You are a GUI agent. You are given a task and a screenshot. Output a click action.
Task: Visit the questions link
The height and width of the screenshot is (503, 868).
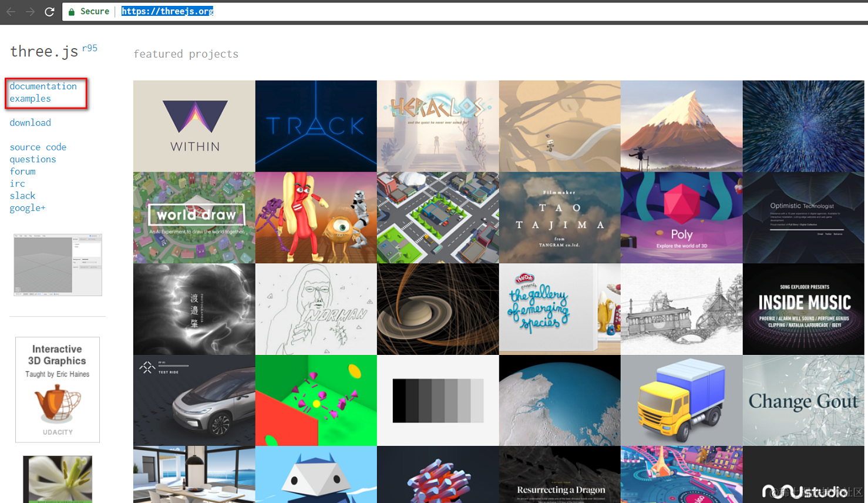(32, 159)
